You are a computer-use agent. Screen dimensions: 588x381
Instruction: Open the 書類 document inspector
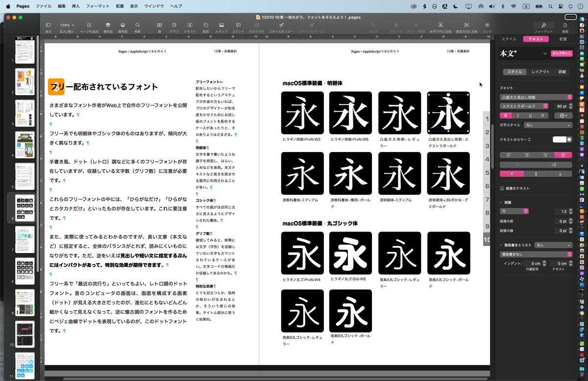(565, 25)
